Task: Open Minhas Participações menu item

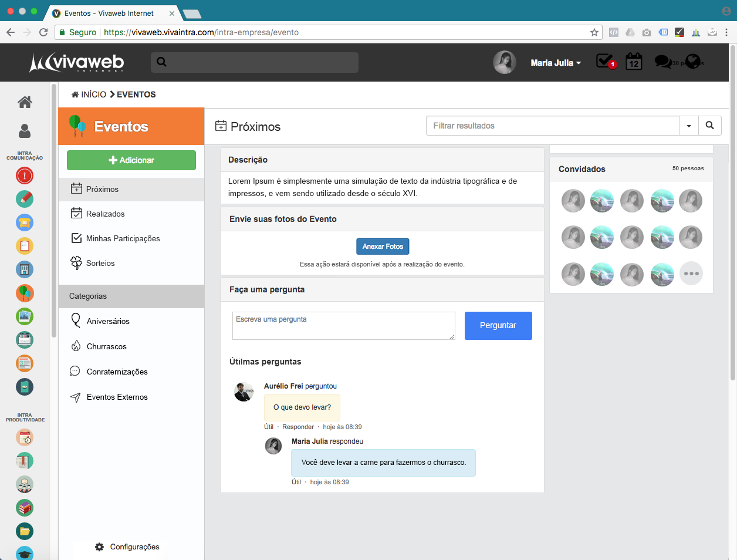Action: 123,238
